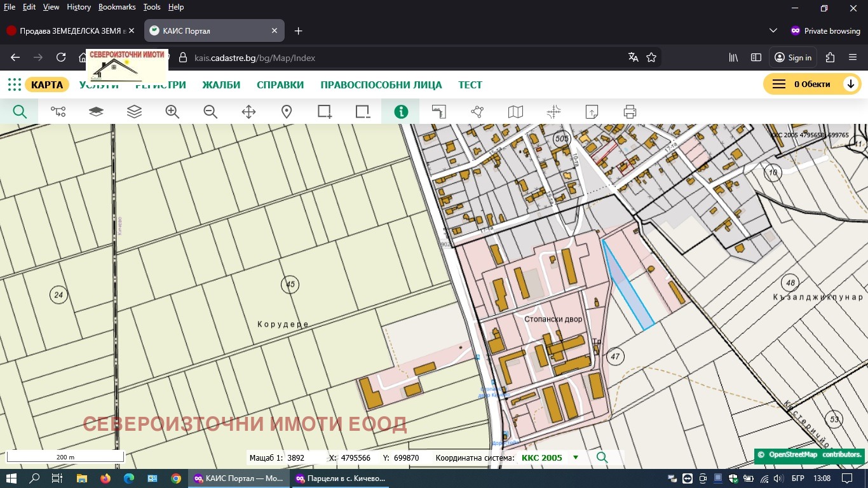Open the СПРАВКИ menu item
Image resolution: width=868 pixels, height=488 pixels.
(280, 85)
